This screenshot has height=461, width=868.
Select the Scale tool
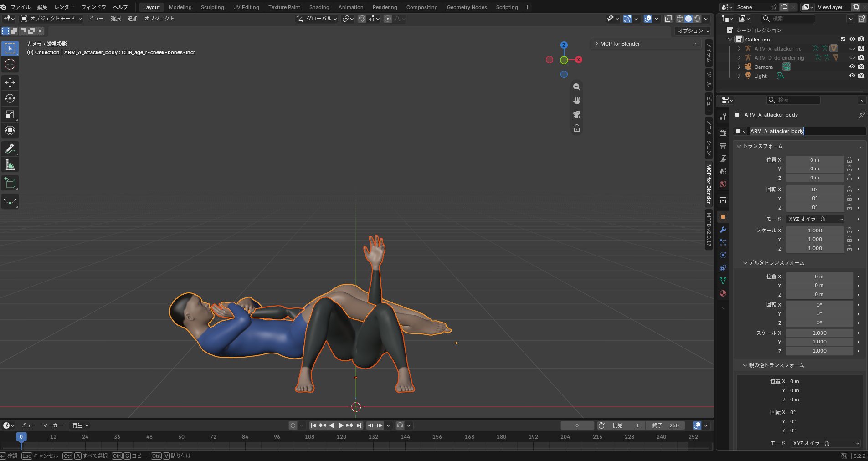[10, 114]
